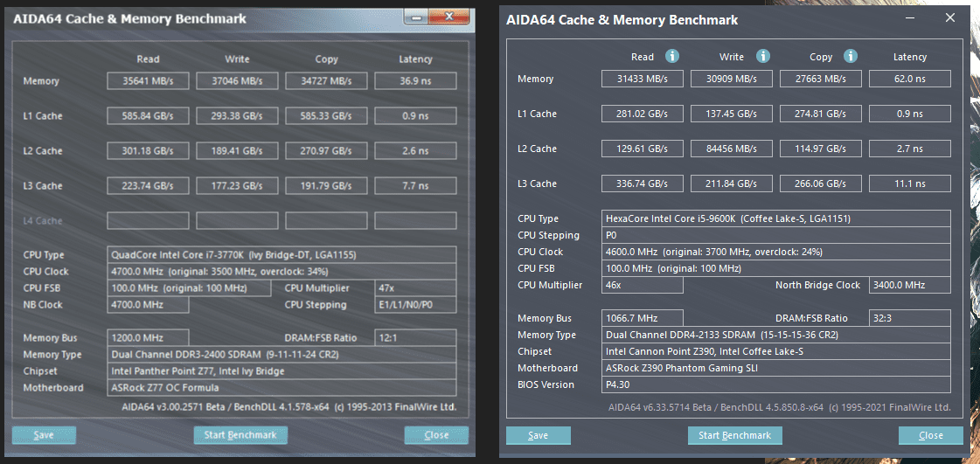Select the 585.84 GB/s L1 read value
980x464 pixels.
point(148,116)
